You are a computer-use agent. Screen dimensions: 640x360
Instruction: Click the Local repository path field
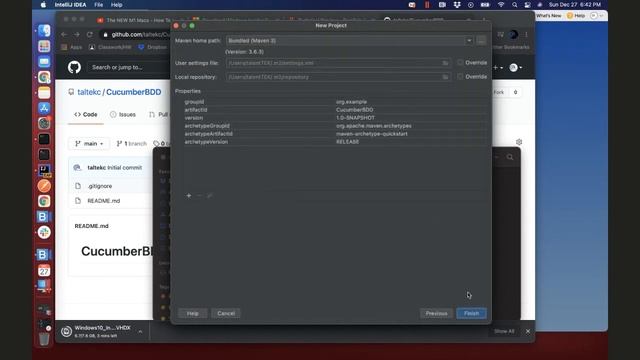(338, 77)
